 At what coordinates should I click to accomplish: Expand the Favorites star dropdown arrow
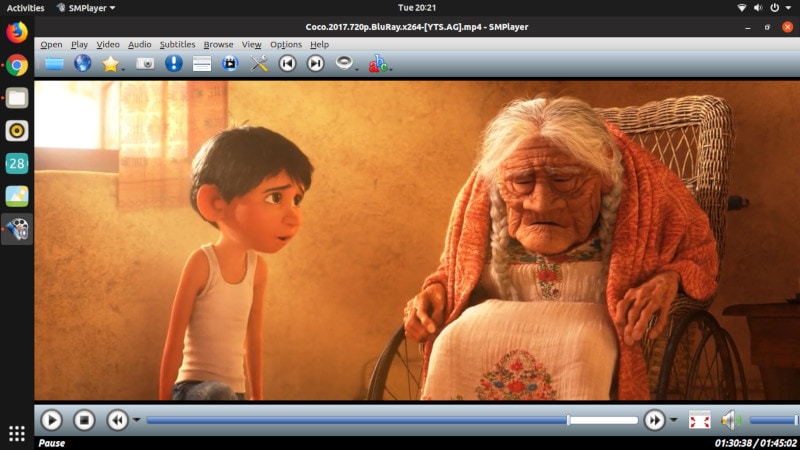(x=123, y=69)
